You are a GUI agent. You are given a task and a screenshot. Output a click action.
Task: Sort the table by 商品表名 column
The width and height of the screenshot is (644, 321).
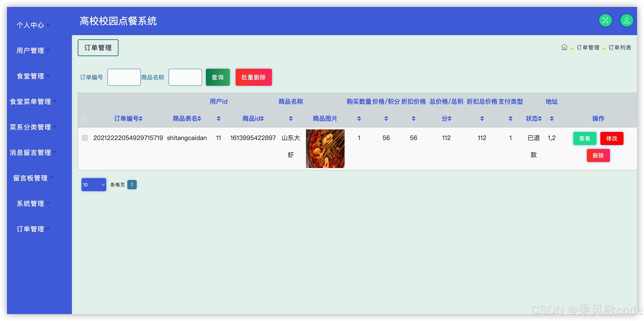click(x=200, y=119)
